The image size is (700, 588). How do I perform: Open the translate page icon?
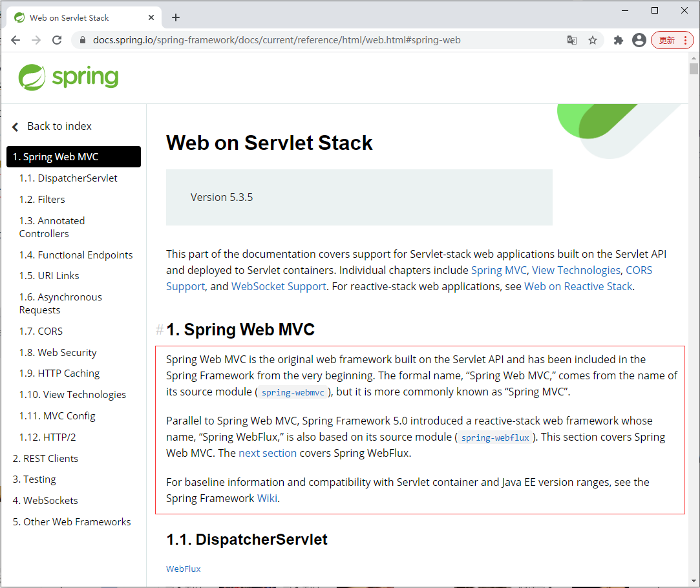572,40
